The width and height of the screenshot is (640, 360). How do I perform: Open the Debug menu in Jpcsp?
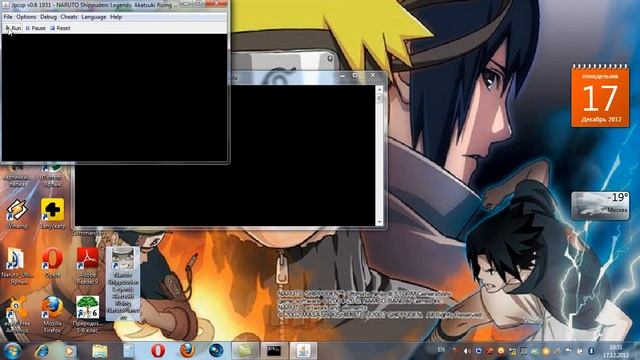(x=48, y=17)
